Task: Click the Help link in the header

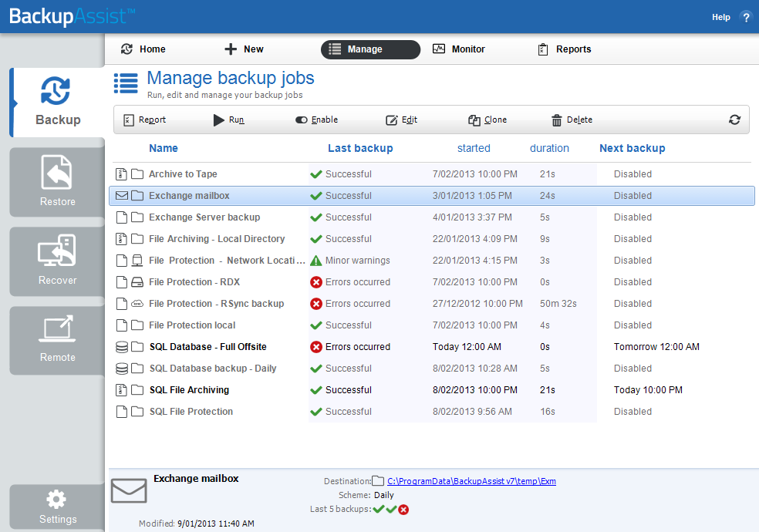Action: tap(720, 18)
